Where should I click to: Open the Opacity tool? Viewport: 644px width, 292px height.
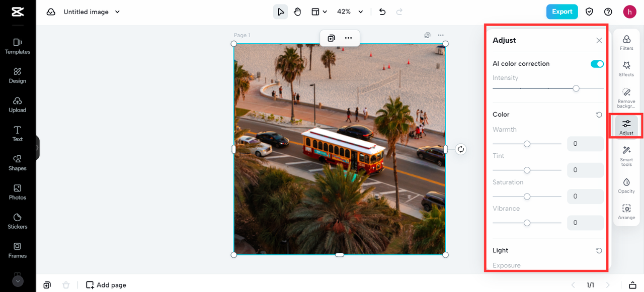[x=626, y=185]
